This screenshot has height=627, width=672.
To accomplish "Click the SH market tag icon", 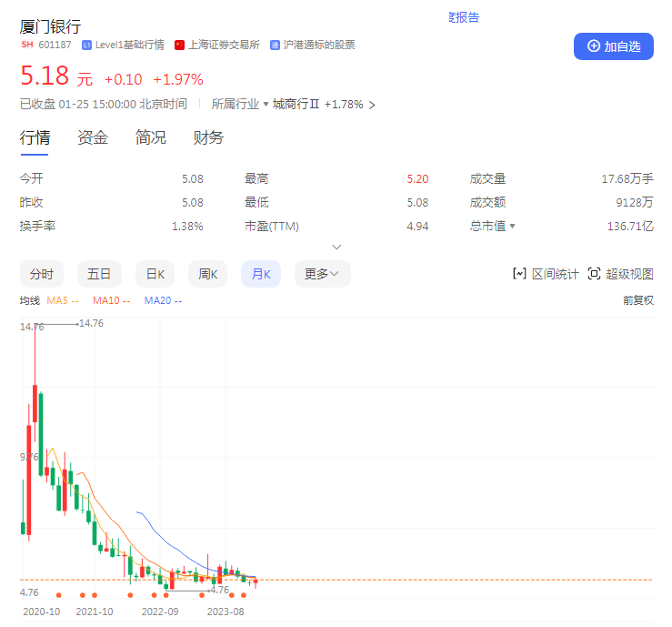I will tap(27, 45).
